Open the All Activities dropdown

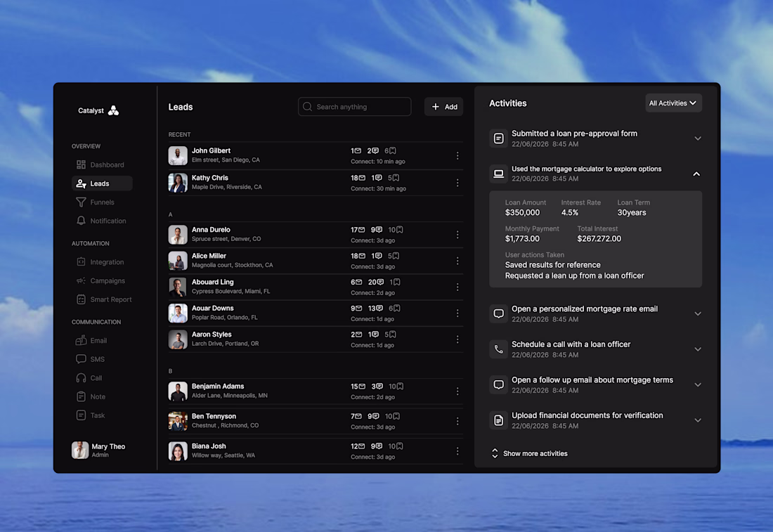(x=673, y=103)
